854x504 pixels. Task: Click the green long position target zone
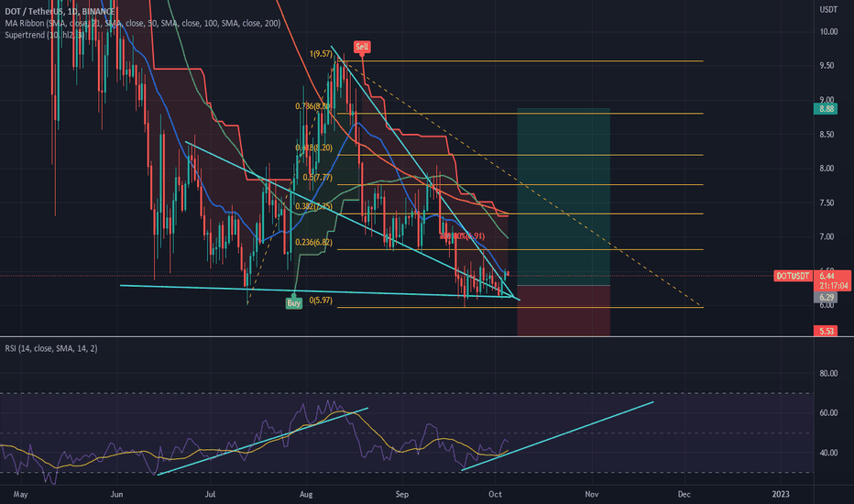pyautogui.click(x=564, y=197)
